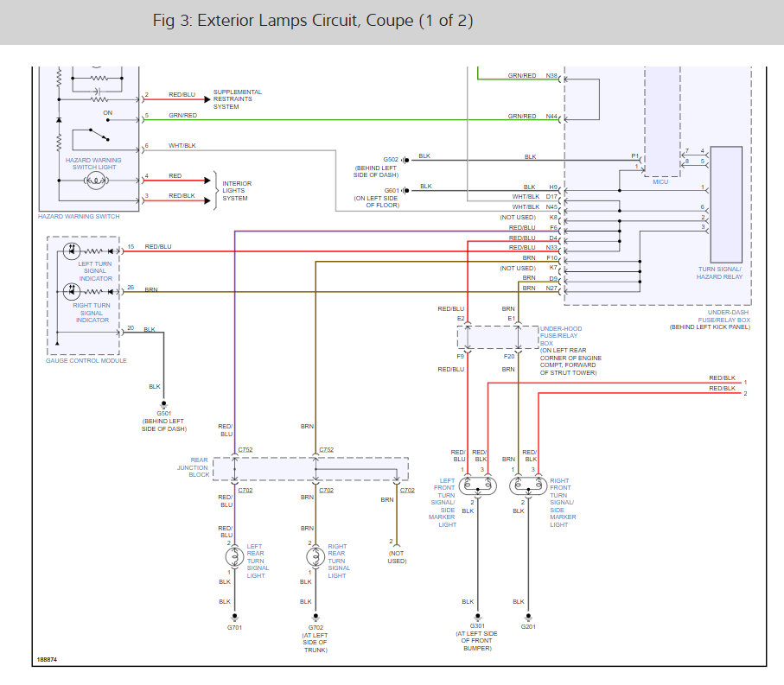The height and width of the screenshot is (685, 784).
Task: Click the 'UNDER-HOOD FUSE/RELAY BOX' label
Action: click(561, 336)
